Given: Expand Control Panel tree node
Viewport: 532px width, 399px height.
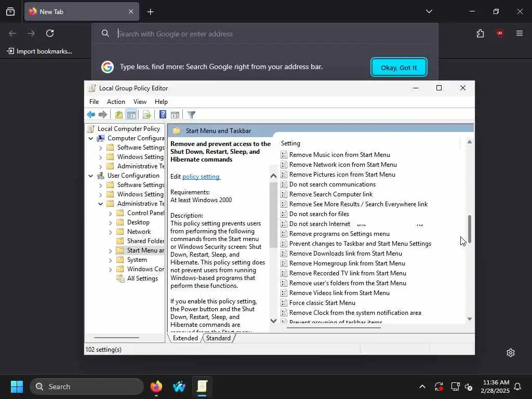Looking at the screenshot, I should coord(110,214).
